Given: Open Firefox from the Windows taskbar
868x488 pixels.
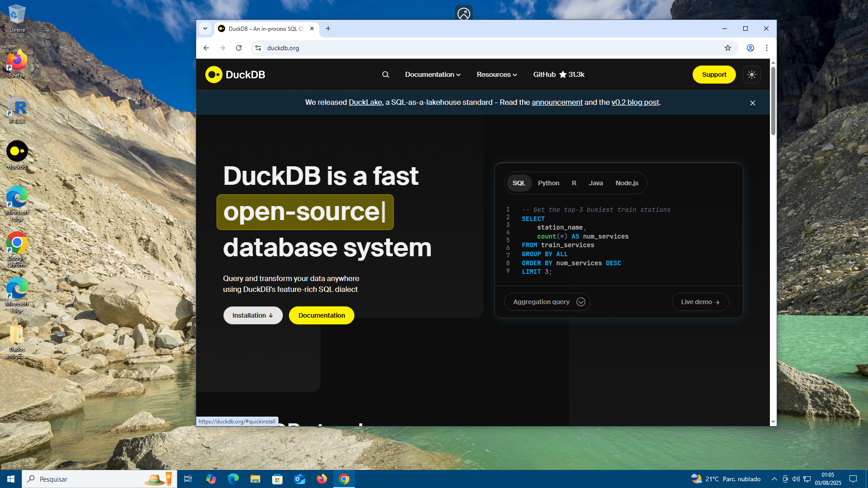Looking at the screenshot, I should (x=321, y=479).
